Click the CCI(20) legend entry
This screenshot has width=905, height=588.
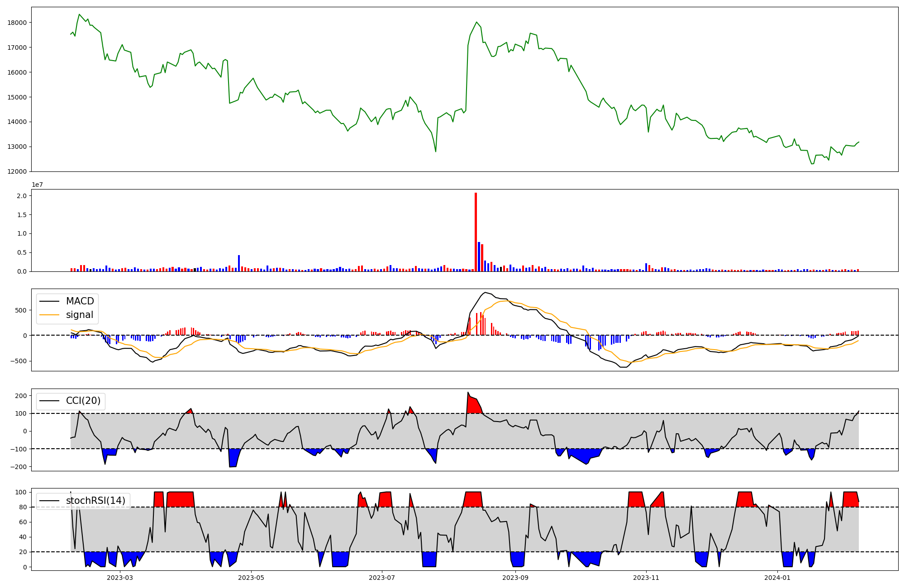(x=83, y=401)
